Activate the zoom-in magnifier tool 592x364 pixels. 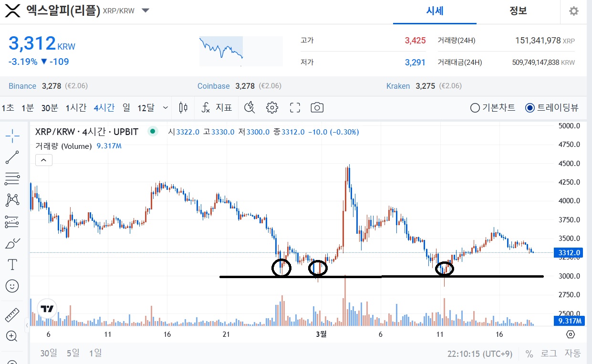pos(12,336)
